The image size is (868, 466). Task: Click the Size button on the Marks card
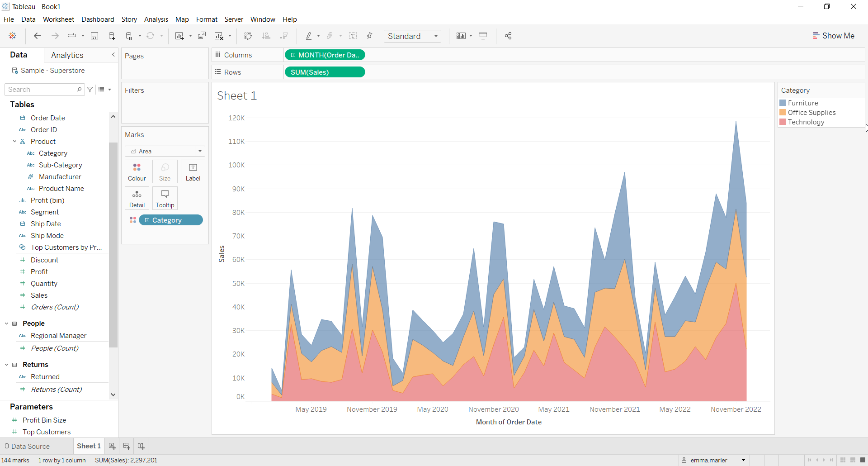click(165, 171)
